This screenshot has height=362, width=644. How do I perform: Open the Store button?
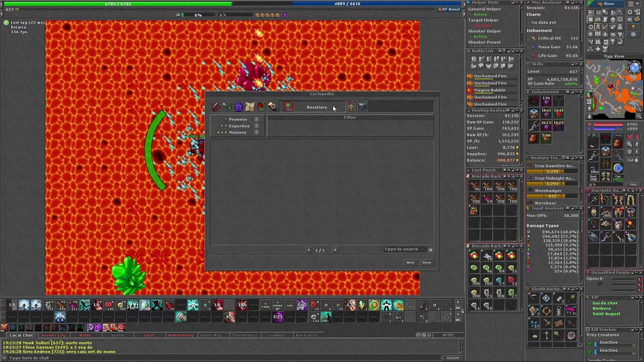click(606, 4)
